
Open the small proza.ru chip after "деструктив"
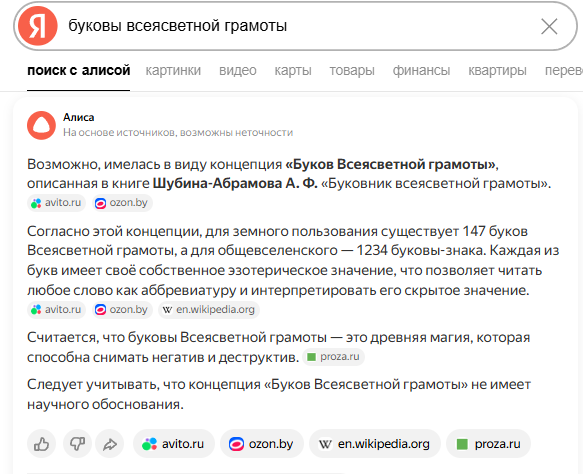coord(334,357)
